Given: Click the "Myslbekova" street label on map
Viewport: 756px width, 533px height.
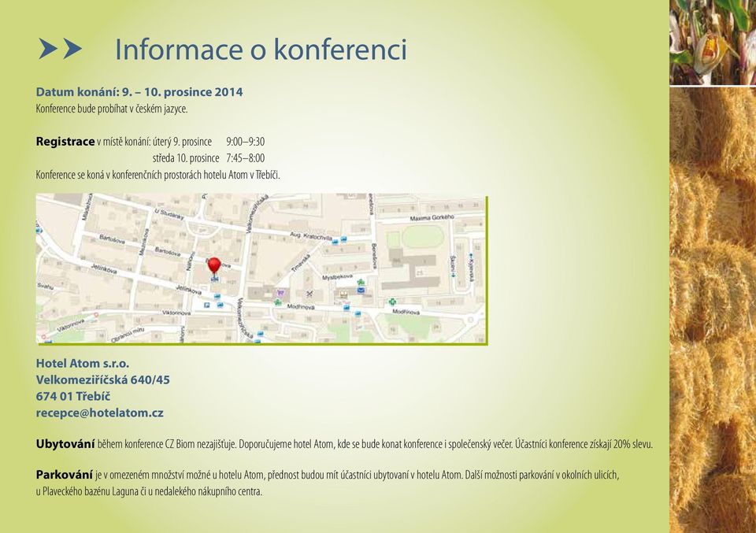Looking at the screenshot, I should (338, 276).
